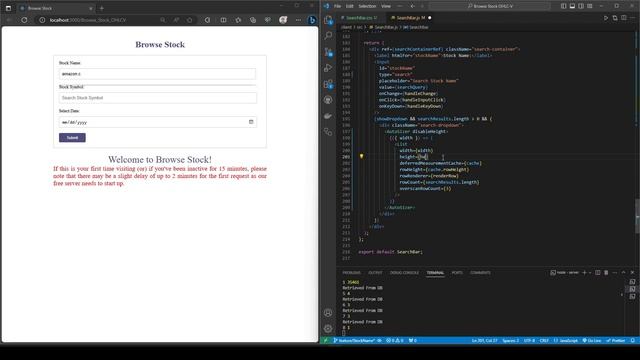This screenshot has width=640, height=360.
Task: Open the Extensions view in VS Code
Action: pyautogui.click(x=328, y=84)
